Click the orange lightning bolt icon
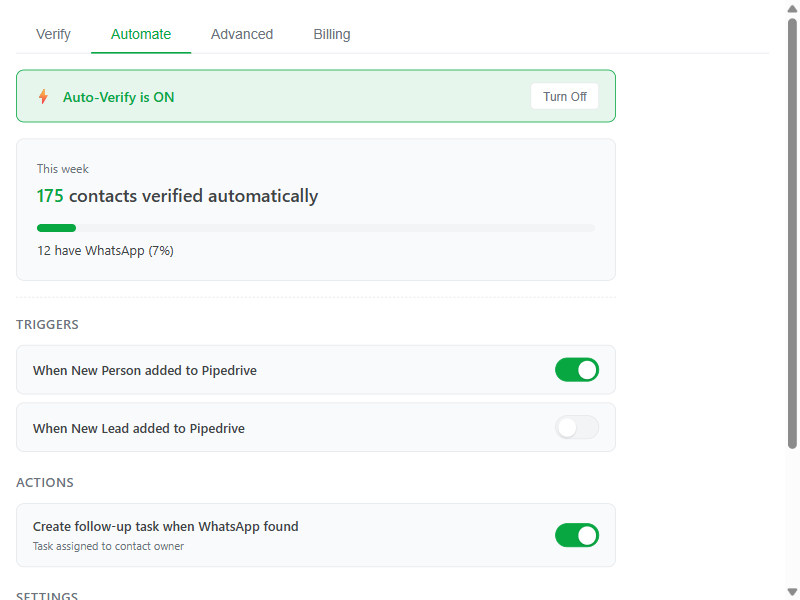Viewport: 800px width, 600px height. [x=42, y=96]
